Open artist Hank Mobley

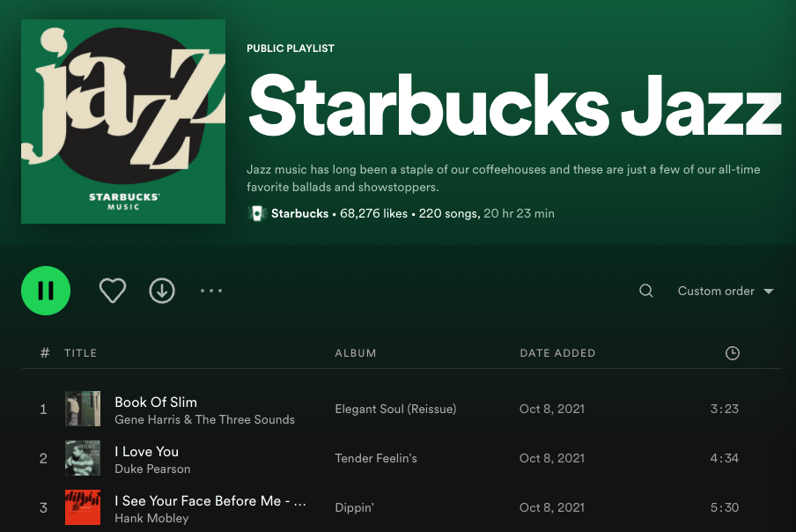[151, 518]
